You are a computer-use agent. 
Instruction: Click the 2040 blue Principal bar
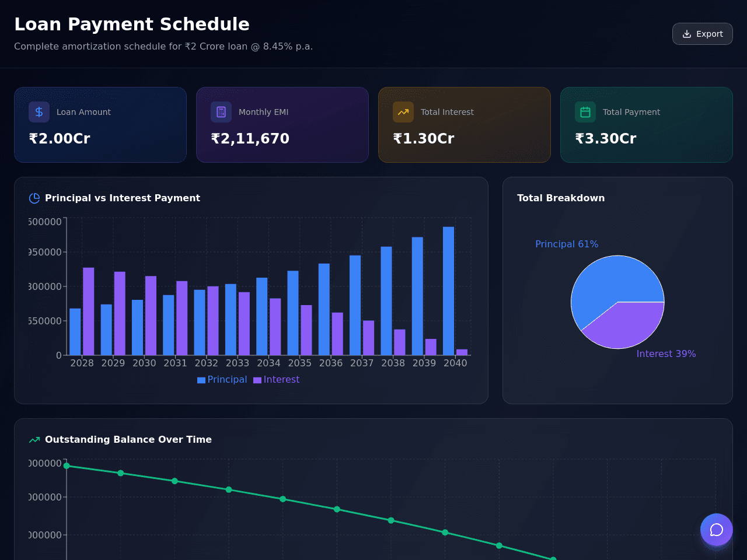tap(448, 291)
